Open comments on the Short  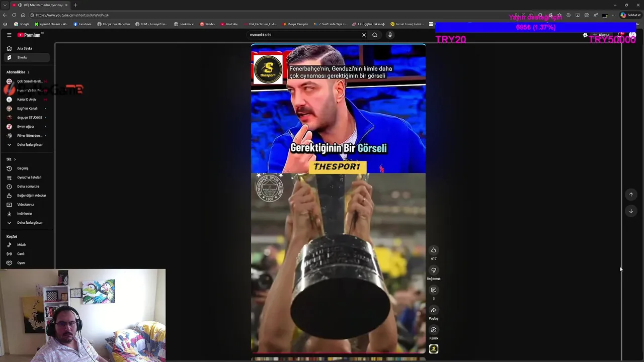pos(434,290)
